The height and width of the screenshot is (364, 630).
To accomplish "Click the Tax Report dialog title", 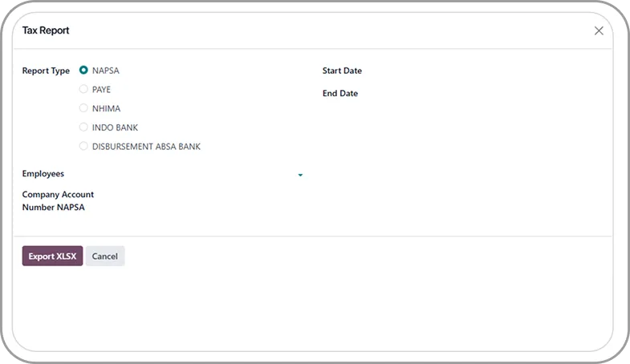I will click(x=46, y=30).
